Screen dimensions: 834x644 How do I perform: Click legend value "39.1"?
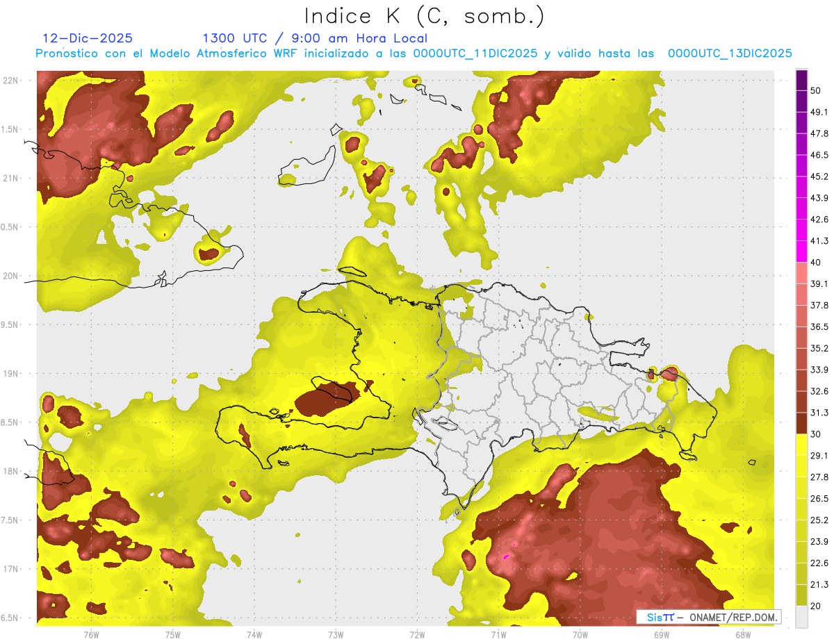click(x=820, y=284)
